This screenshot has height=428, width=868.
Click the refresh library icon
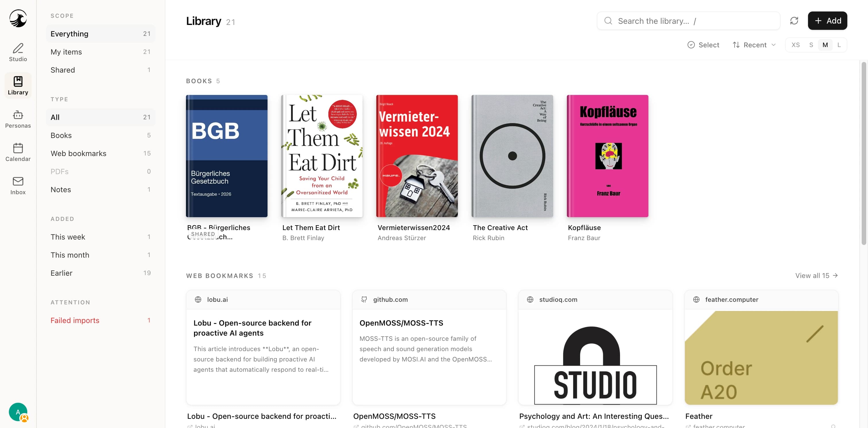(x=794, y=21)
